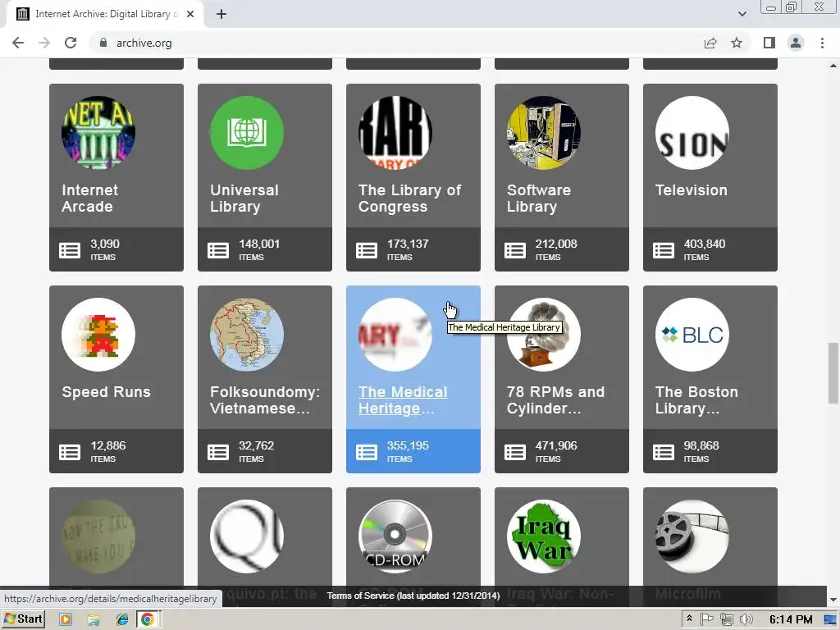The image size is (840, 630).
Task: Open the Iraq War collection icon
Action: (544, 536)
